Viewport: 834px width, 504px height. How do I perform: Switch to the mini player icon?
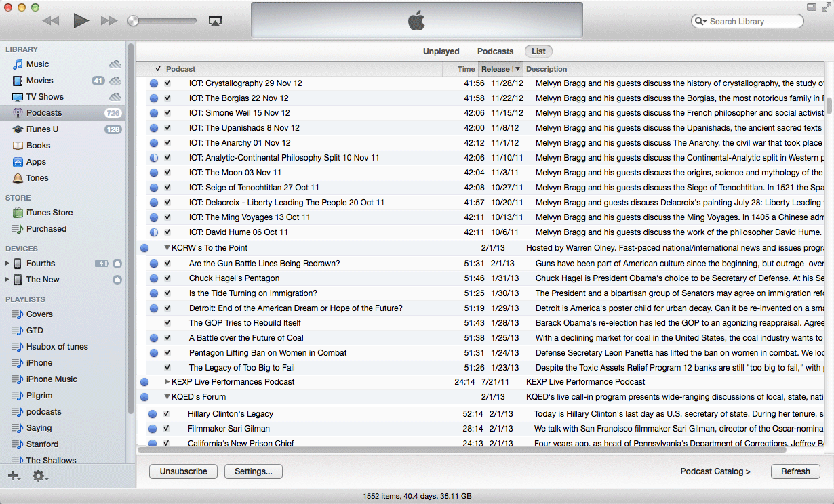coord(812,7)
